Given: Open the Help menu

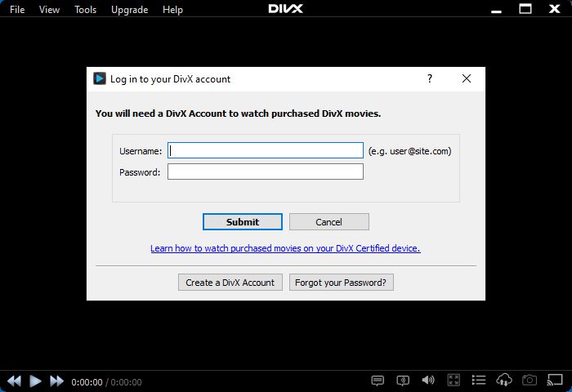Looking at the screenshot, I should coord(172,10).
